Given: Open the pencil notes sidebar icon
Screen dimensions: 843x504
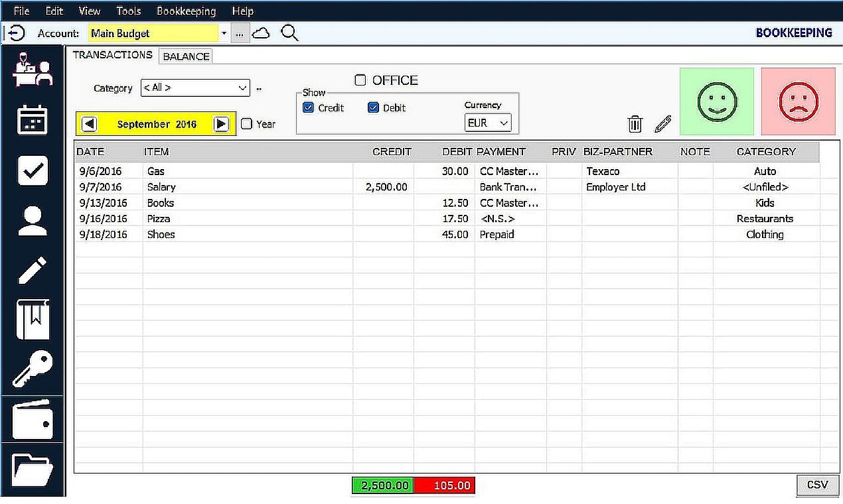Looking at the screenshot, I should [x=33, y=271].
